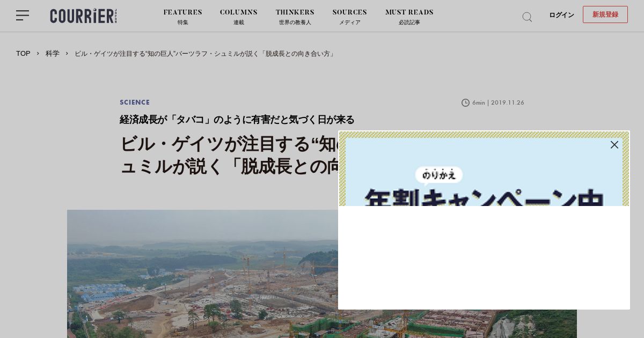Screen dimensions: 644x338
Task: Open the COLUMNS 連載 menu
Action: (x=239, y=17)
